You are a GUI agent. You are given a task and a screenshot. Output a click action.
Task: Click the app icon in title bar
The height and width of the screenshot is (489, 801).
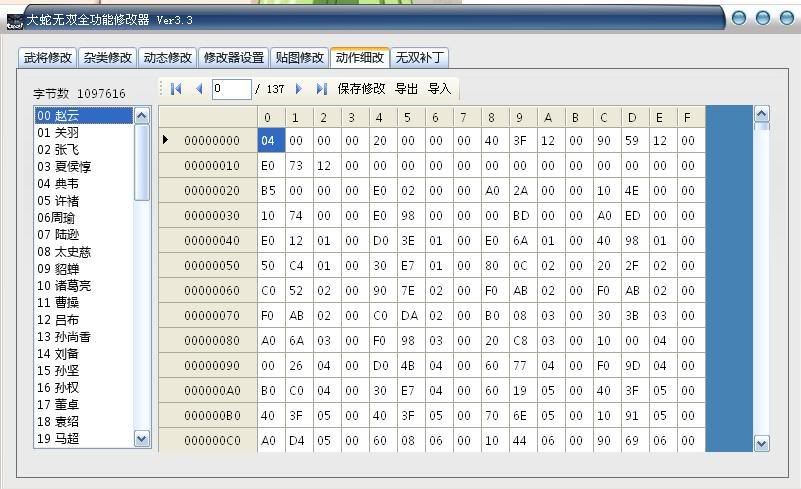14,19
